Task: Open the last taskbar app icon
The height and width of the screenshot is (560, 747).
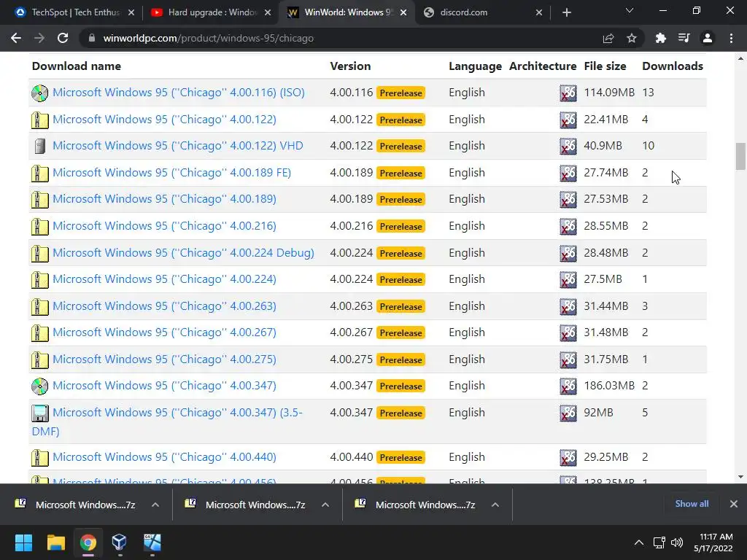Action: pos(152,542)
